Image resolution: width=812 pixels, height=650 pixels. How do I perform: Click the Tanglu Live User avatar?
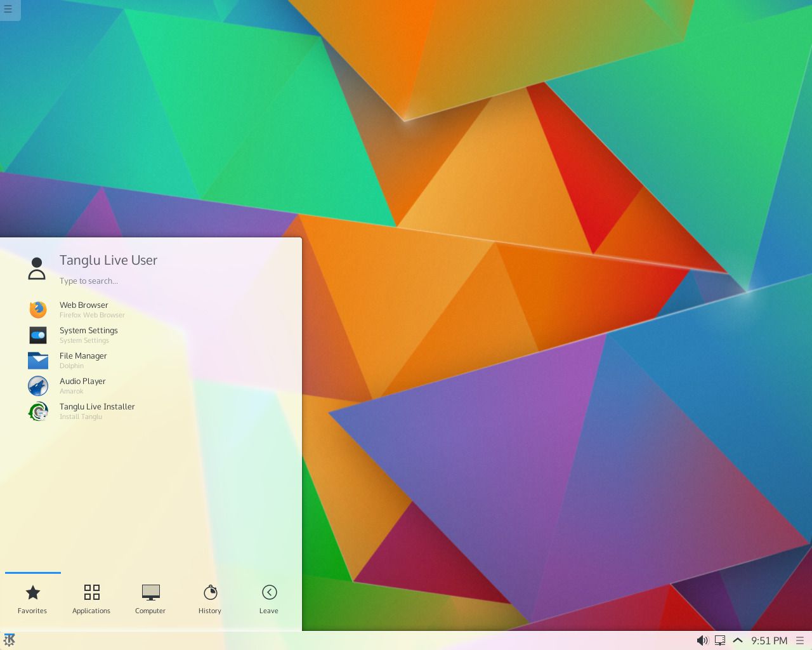[37, 267]
